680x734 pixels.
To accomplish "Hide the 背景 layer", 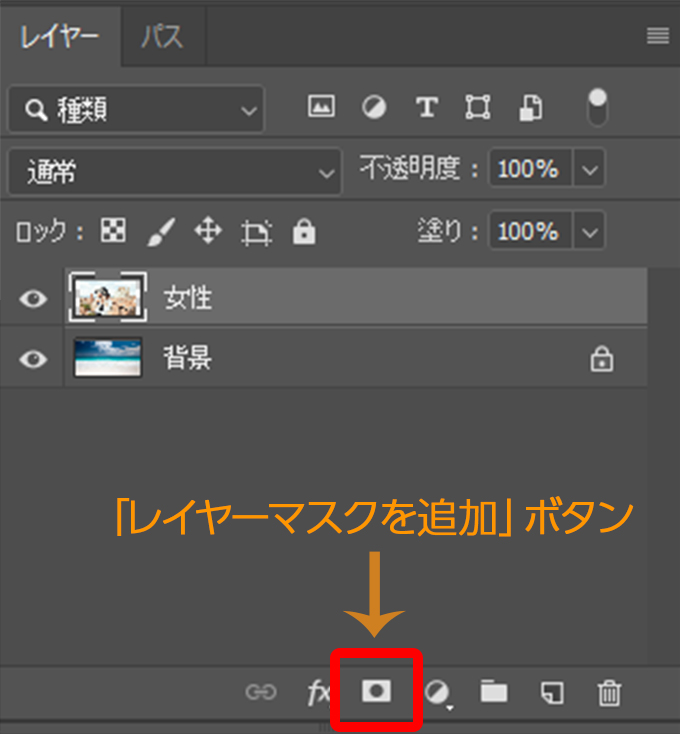I will (x=33, y=360).
